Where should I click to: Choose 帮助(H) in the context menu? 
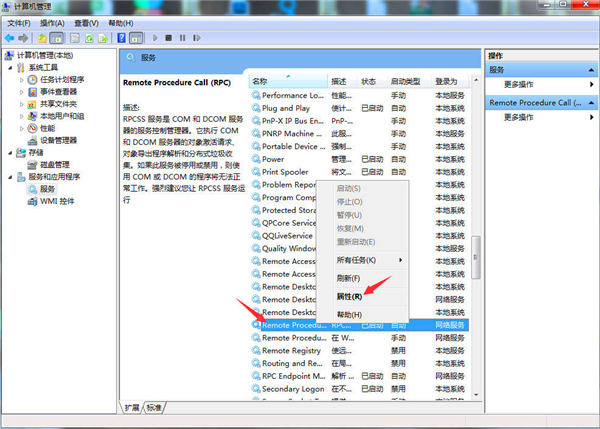point(349,315)
